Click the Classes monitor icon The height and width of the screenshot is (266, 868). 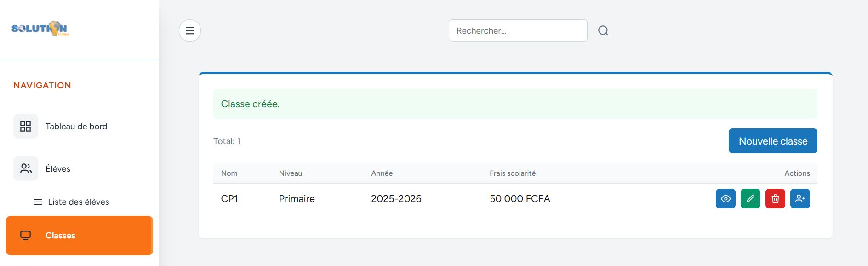26,236
